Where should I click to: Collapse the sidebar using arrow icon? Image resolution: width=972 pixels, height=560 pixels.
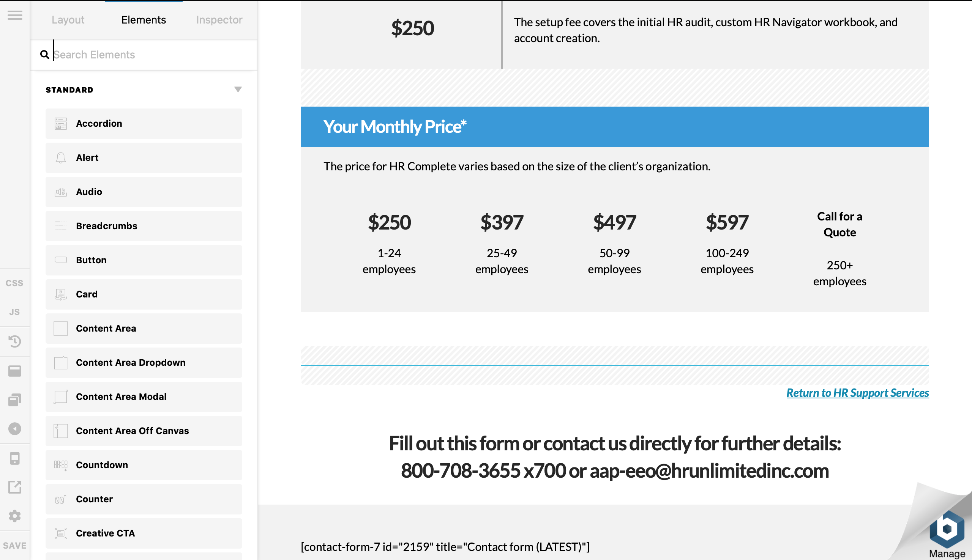[15, 428]
